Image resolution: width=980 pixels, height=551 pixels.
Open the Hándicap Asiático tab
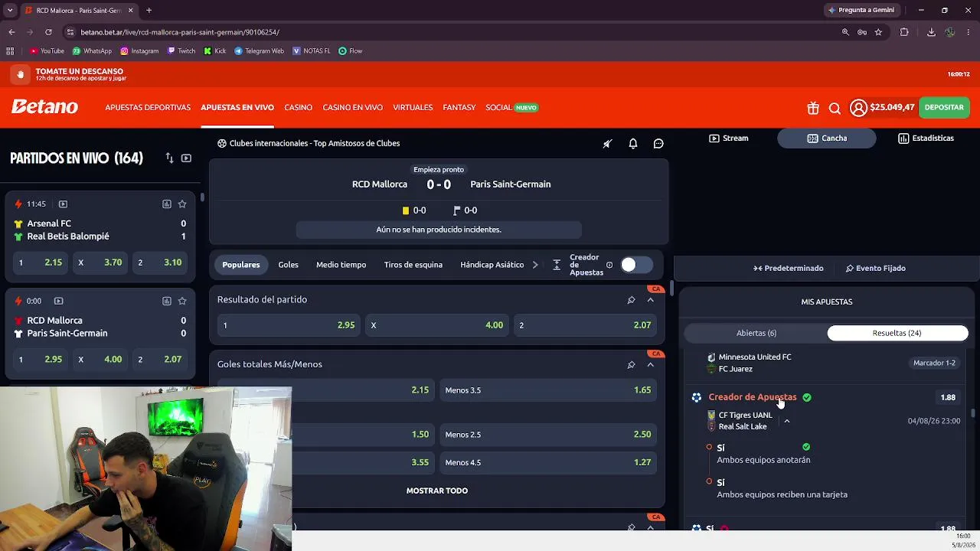pos(492,265)
